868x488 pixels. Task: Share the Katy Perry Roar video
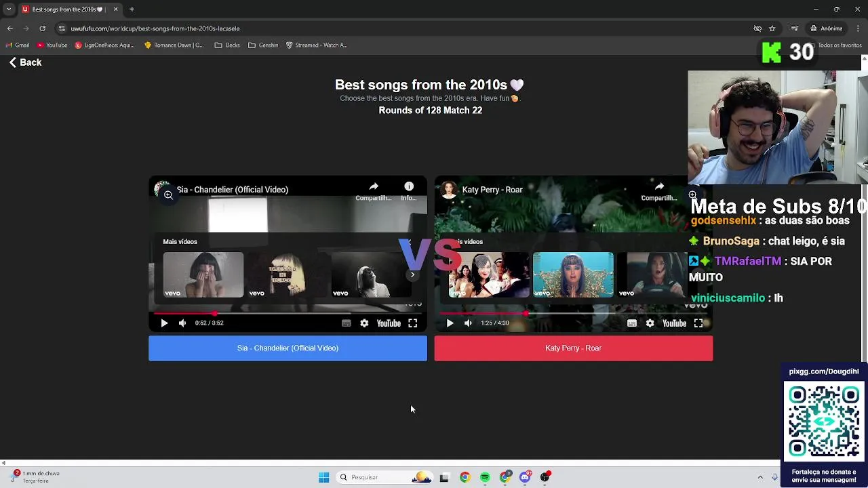pos(659,191)
